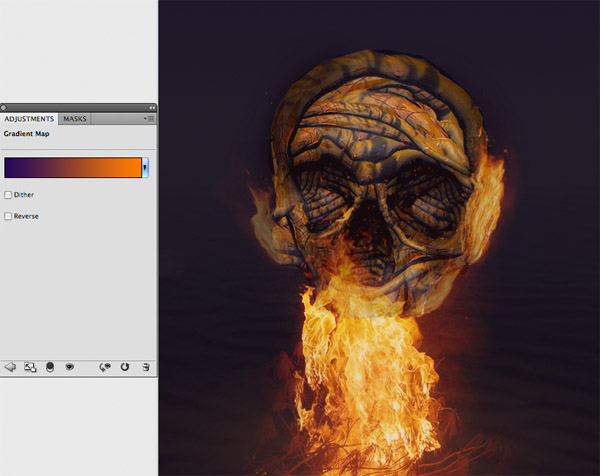The image size is (600, 476).
Task: Delete this adjustment layer trash icon
Action: tap(145, 367)
